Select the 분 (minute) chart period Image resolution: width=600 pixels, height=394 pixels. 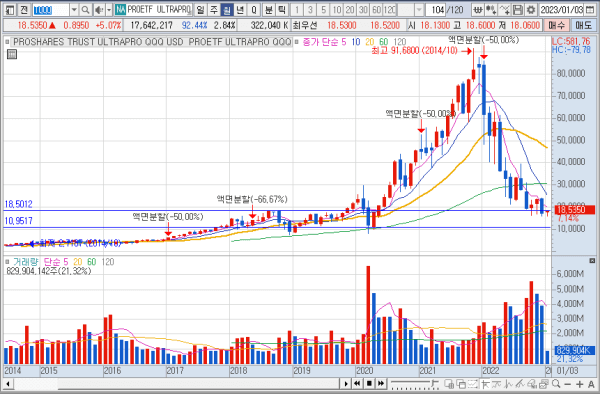click(269, 10)
